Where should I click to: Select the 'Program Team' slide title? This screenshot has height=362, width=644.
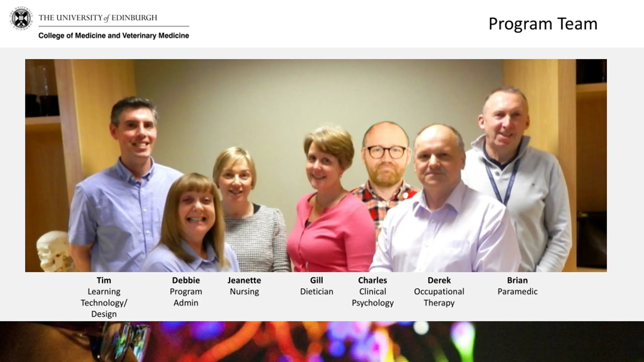coord(543,24)
